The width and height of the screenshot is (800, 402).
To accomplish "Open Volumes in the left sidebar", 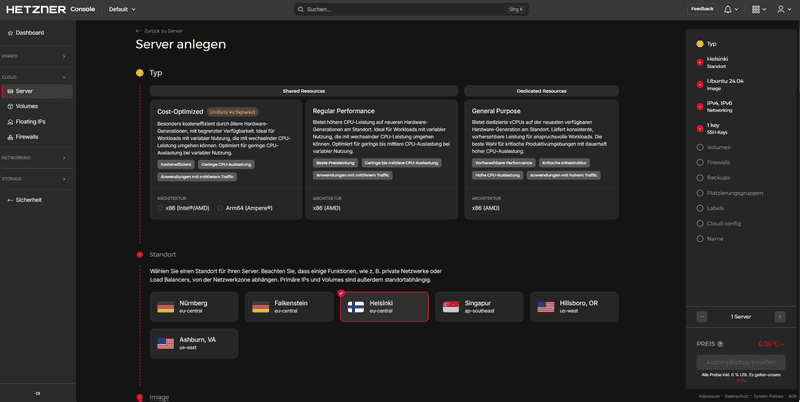I will (x=27, y=106).
